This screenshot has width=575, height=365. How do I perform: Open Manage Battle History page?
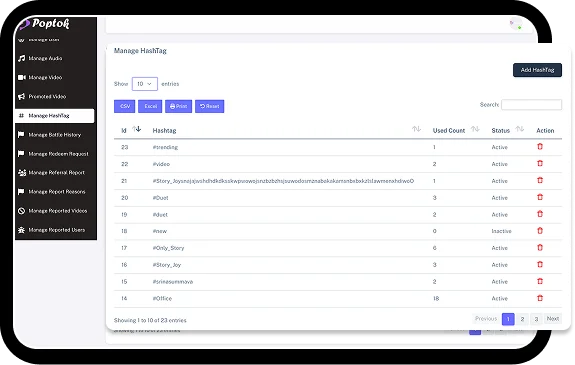(x=55, y=135)
